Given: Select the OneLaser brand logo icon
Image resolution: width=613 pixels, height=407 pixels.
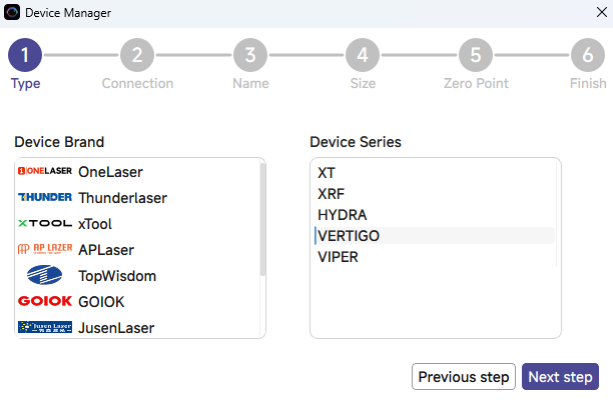Looking at the screenshot, I should click(45, 171).
